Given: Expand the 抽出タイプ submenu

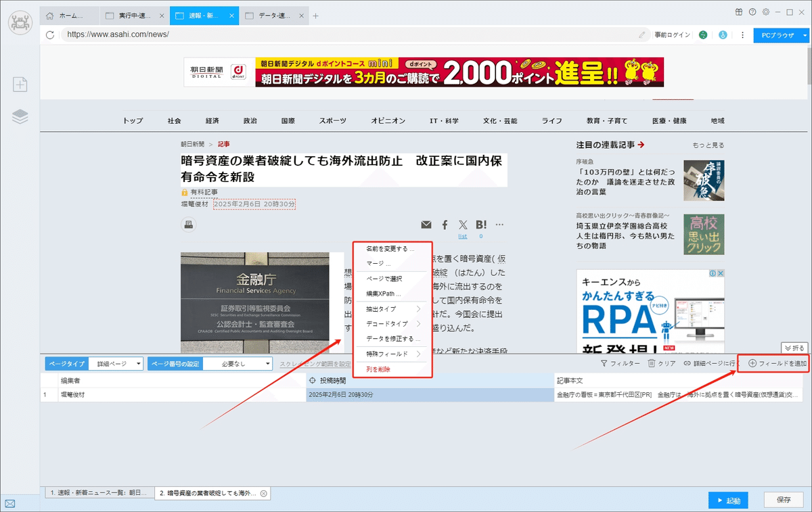Looking at the screenshot, I should pyautogui.click(x=392, y=308).
